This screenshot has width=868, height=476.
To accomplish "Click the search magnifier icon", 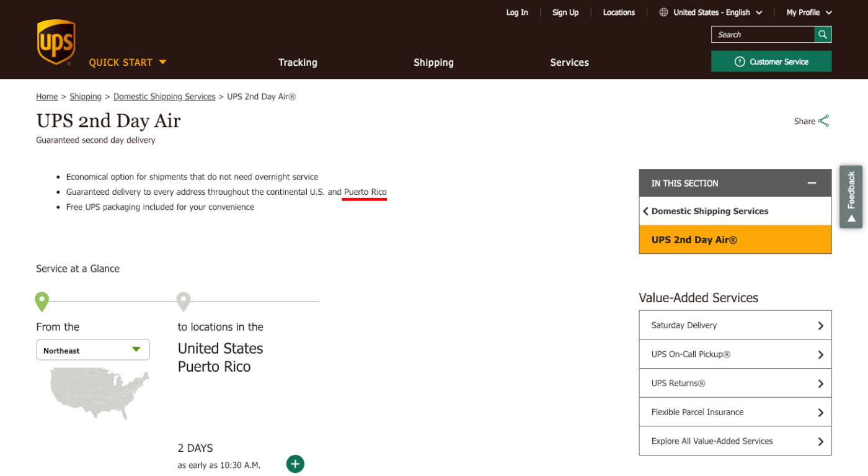I will click(822, 34).
